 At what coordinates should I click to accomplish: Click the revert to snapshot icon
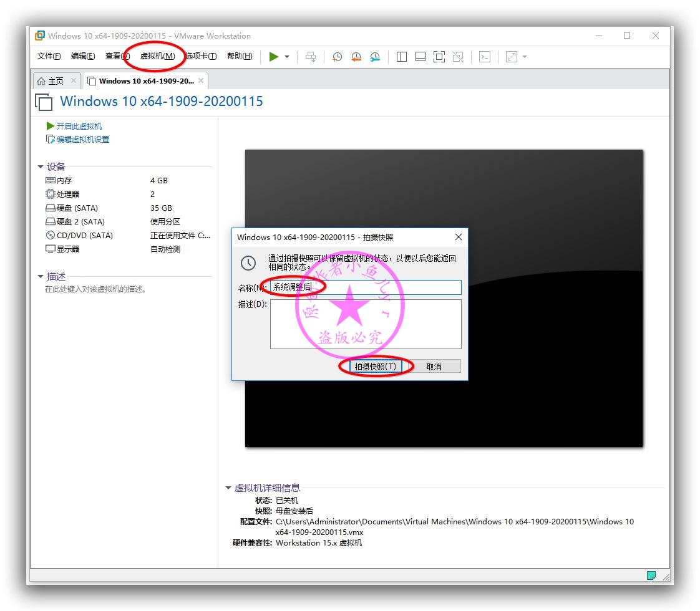356,57
